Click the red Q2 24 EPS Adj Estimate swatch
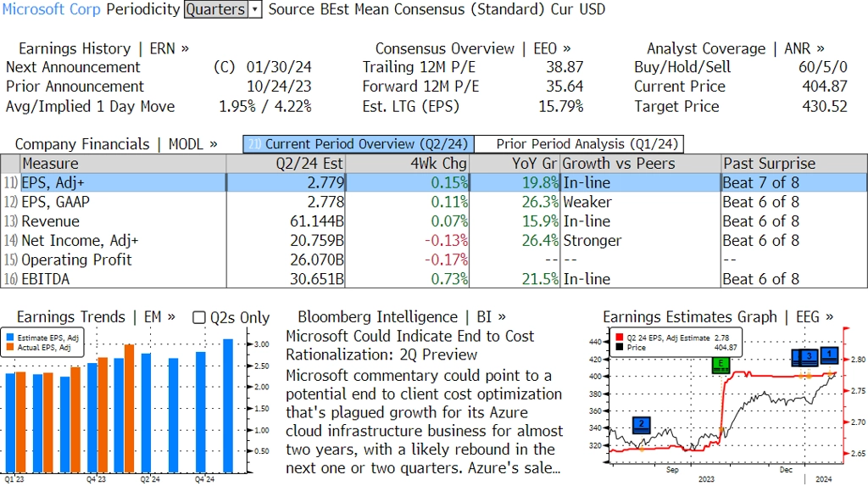This screenshot has width=868, height=486. [x=620, y=338]
